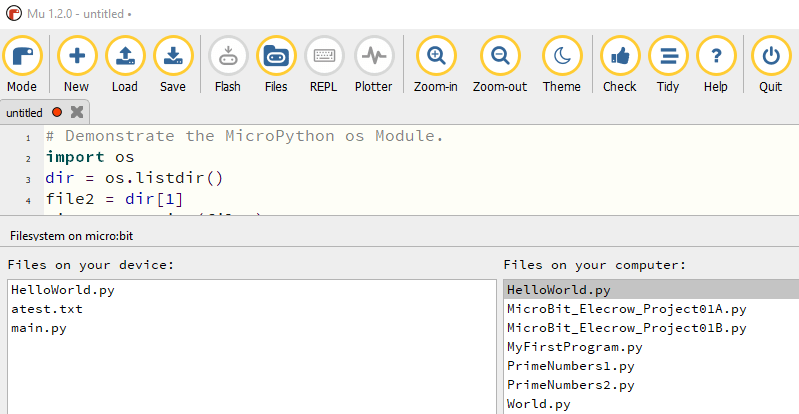Flash code onto the micro:bit
Screen dimensions: 799x414
point(228,64)
